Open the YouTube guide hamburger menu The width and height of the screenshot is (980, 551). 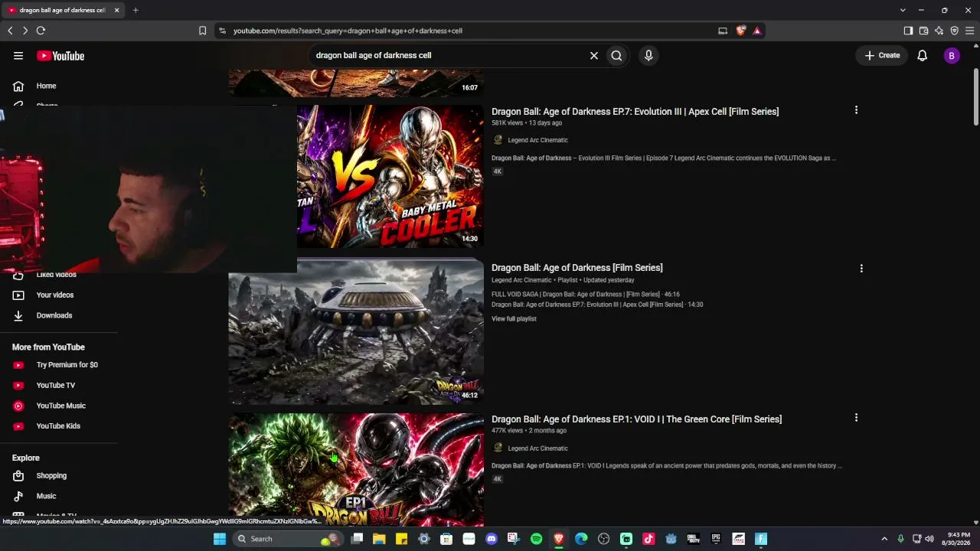click(18, 56)
